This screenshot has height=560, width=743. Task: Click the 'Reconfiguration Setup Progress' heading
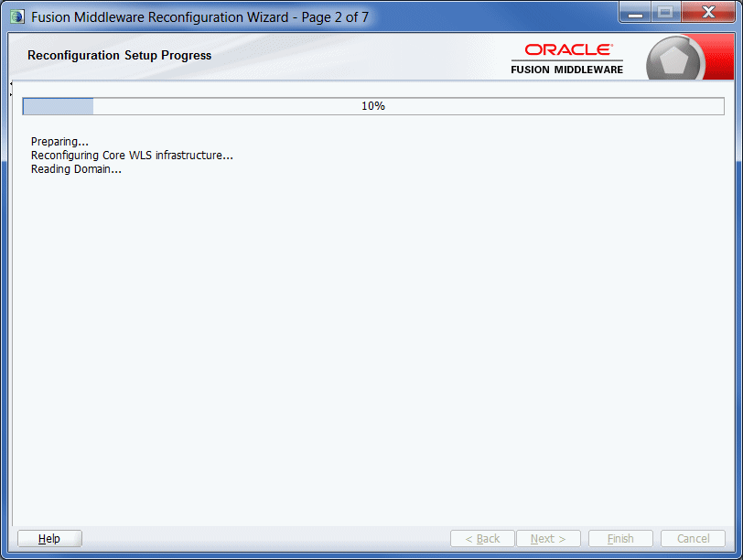tap(119, 56)
